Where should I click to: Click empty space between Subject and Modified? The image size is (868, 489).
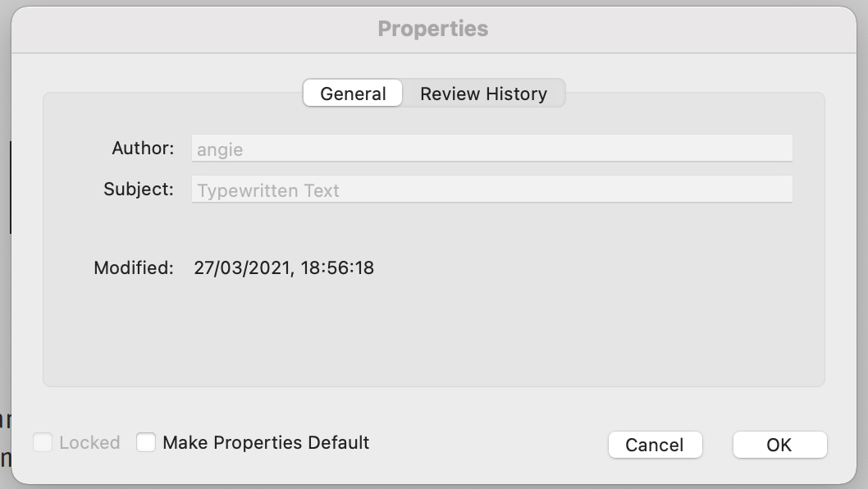click(433, 230)
